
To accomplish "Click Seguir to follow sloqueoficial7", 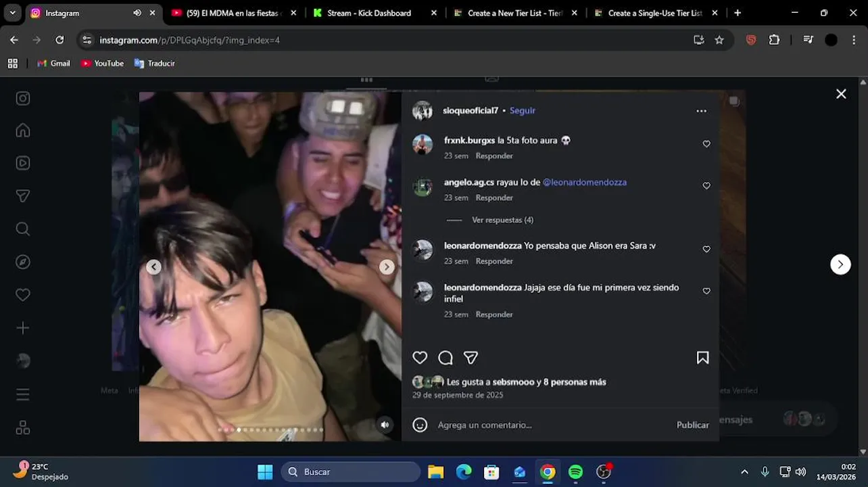I will (523, 110).
